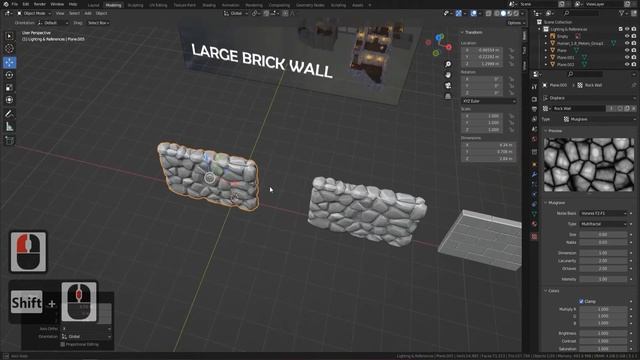Switch to solid viewport shading
The width and height of the screenshot is (640, 360).
tap(503, 13)
